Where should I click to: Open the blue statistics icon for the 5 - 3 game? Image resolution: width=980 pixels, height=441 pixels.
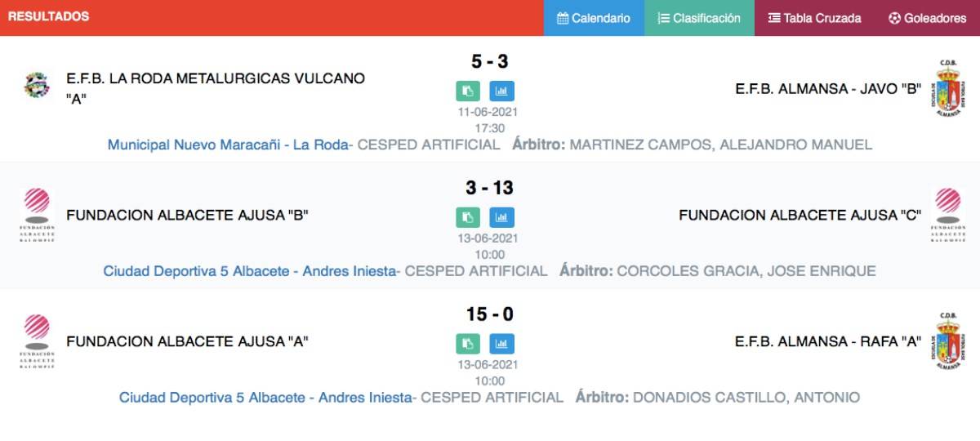tap(502, 91)
